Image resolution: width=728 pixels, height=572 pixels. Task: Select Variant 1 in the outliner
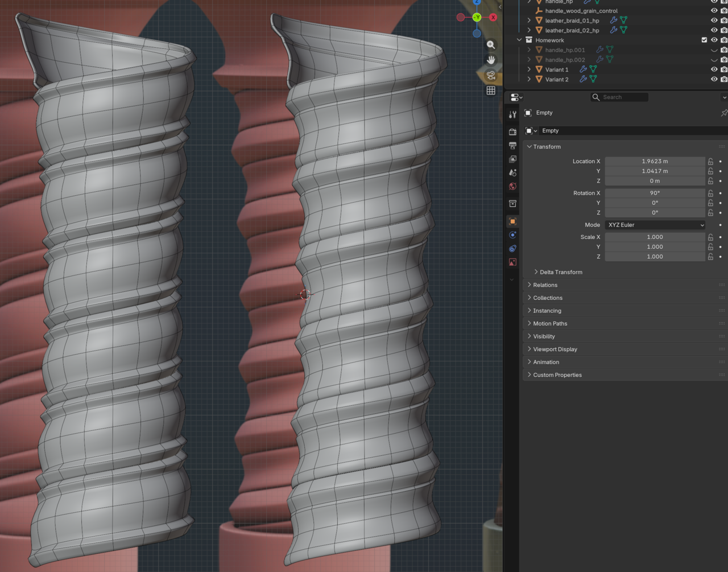point(556,69)
